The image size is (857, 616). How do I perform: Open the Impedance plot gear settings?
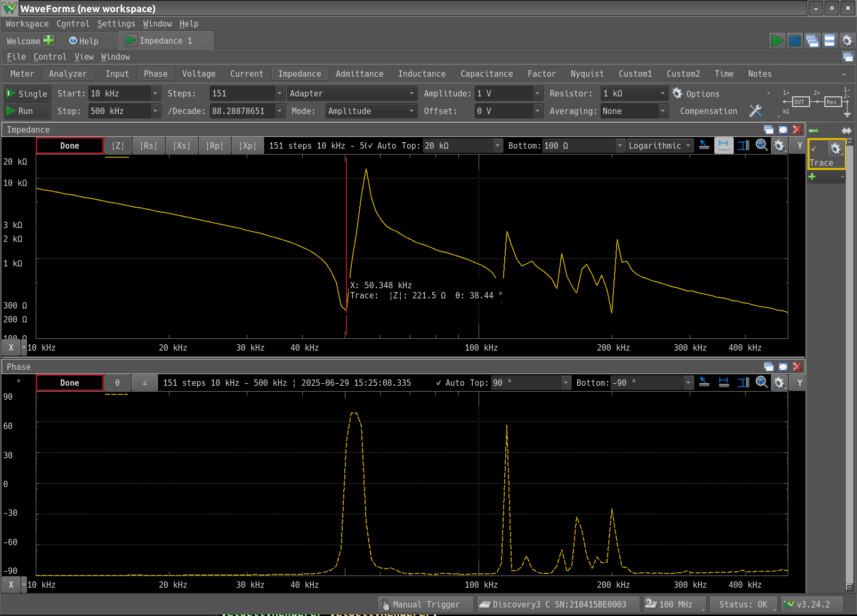pos(779,145)
